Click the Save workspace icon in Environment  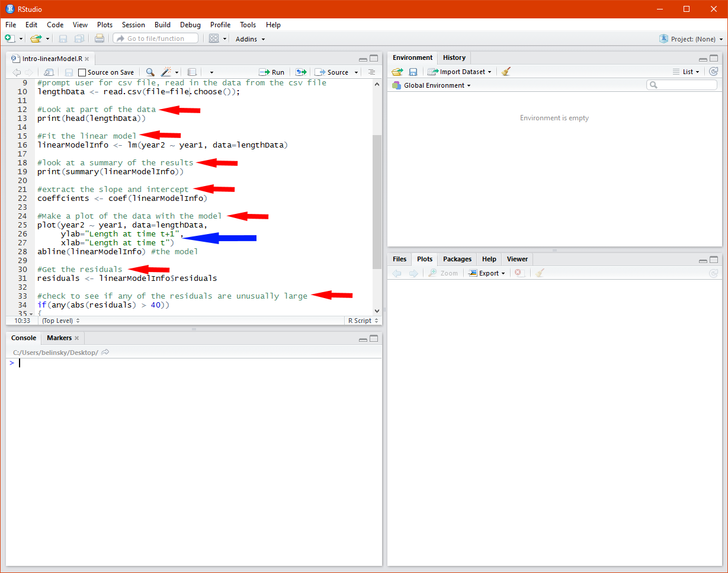pos(413,72)
